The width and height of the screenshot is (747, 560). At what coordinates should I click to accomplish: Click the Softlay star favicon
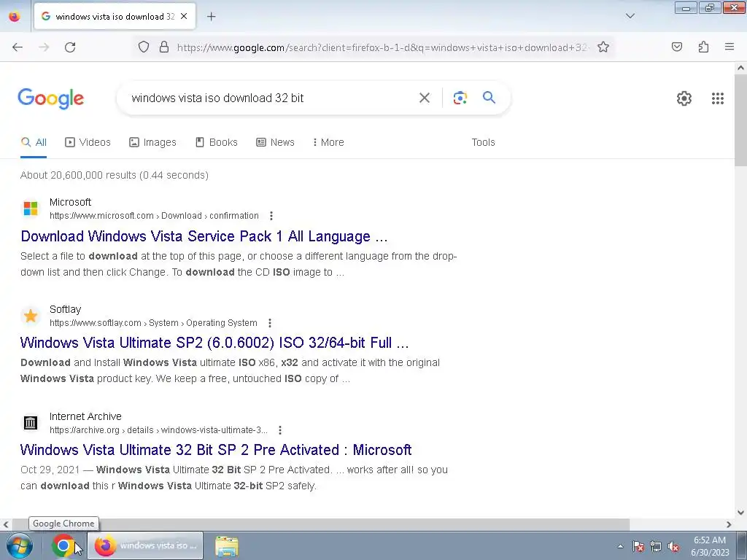click(x=31, y=316)
